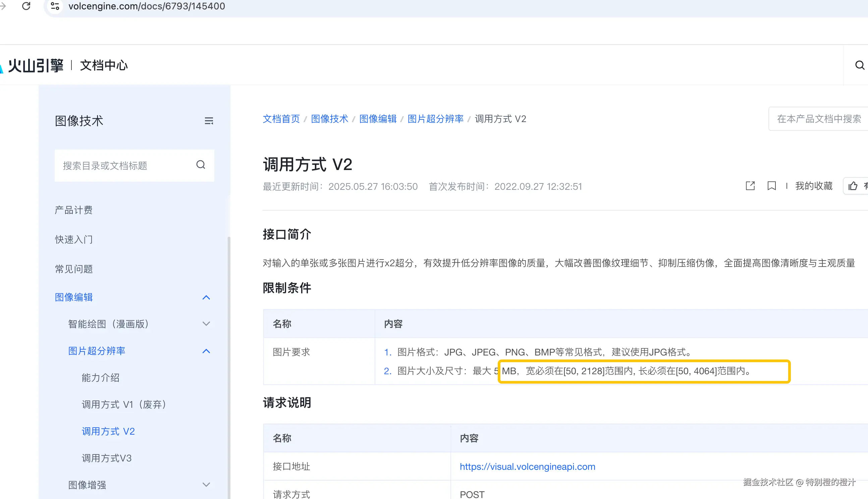Click the top-right search magnifier icon
This screenshot has height=499, width=868.
click(859, 65)
